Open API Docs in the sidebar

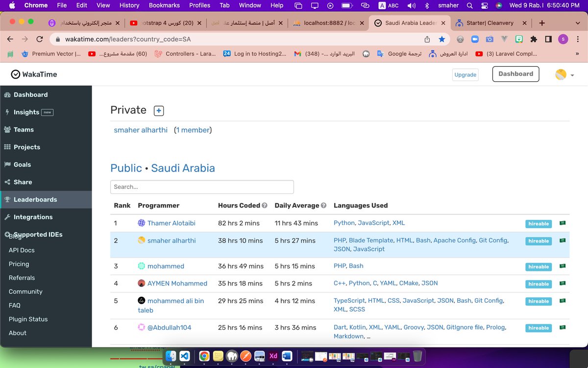[x=22, y=250]
